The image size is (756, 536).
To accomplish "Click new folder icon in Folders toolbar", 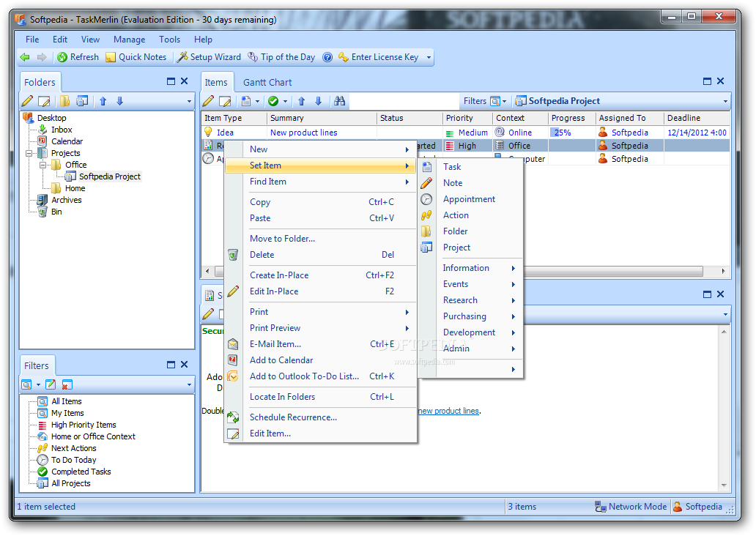I will (64, 101).
